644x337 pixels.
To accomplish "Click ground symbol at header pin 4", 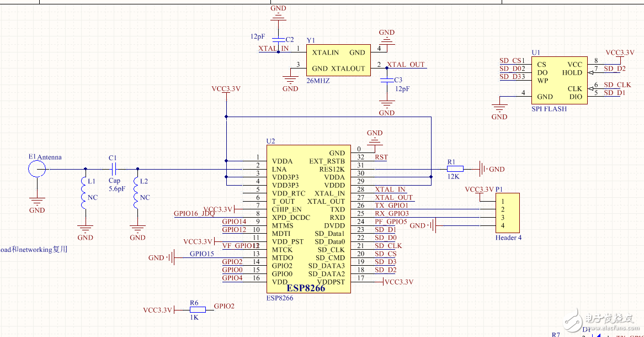I will (x=432, y=225).
